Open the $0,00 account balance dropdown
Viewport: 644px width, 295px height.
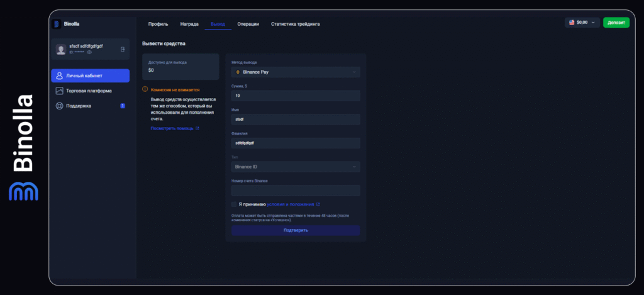tap(582, 22)
